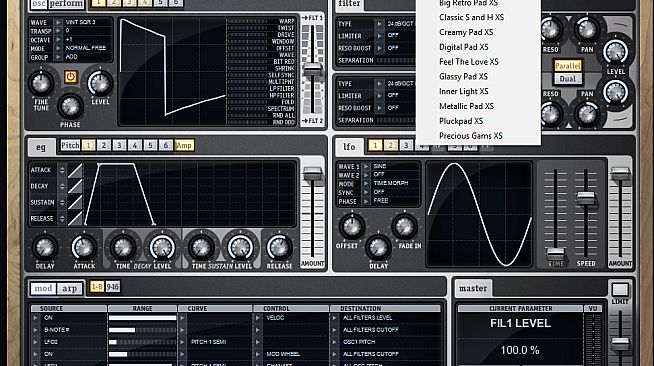Open filter 2 LIMITER selector arrow

380,96
